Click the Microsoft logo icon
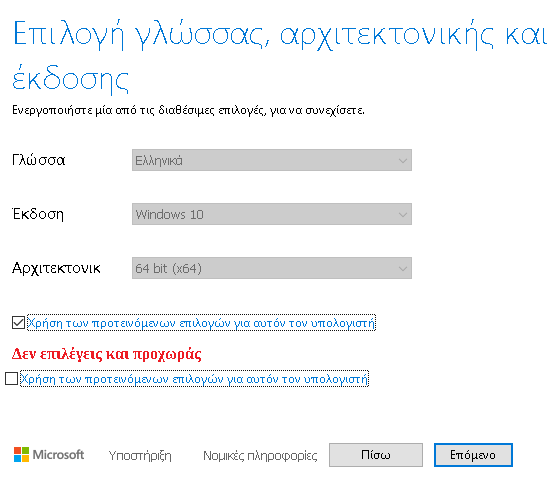Screen dimensions: 560x483 point(21,454)
